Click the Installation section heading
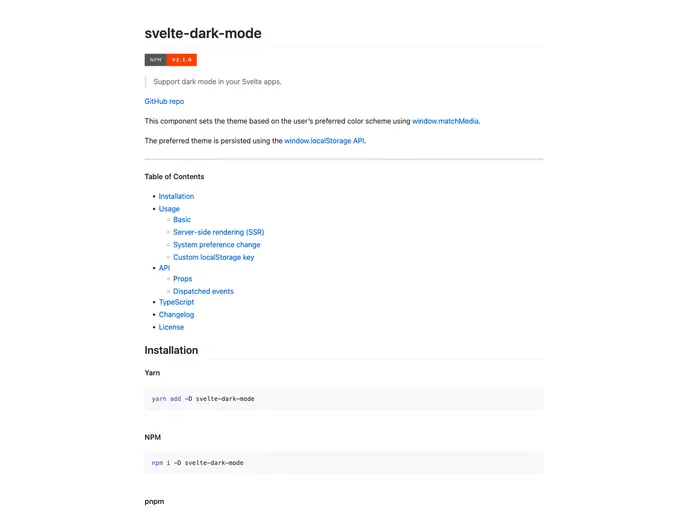This screenshot has height=512, width=688. coord(171,351)
